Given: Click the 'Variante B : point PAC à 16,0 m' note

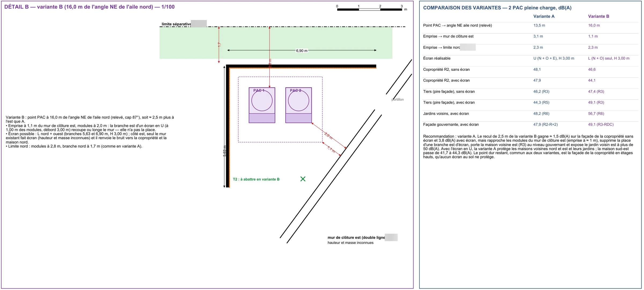Looking at the screenshot, I should (90, 132).
